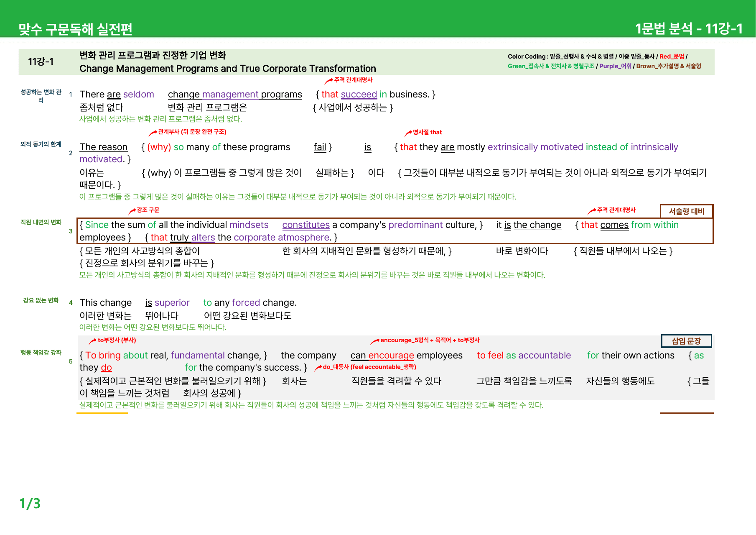756x535 pixels.
Task: Click 'The reason' in sentence 2
Action: 103,147
